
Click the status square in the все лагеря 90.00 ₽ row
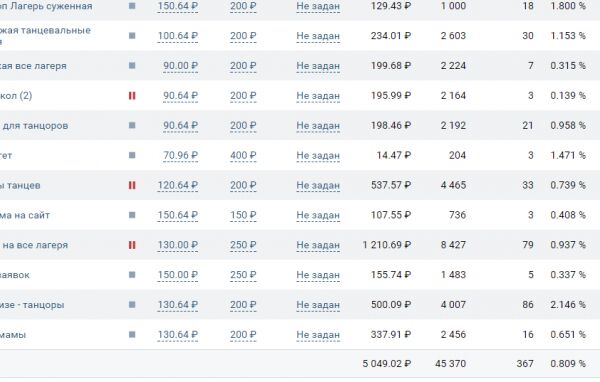coord(132,65)
